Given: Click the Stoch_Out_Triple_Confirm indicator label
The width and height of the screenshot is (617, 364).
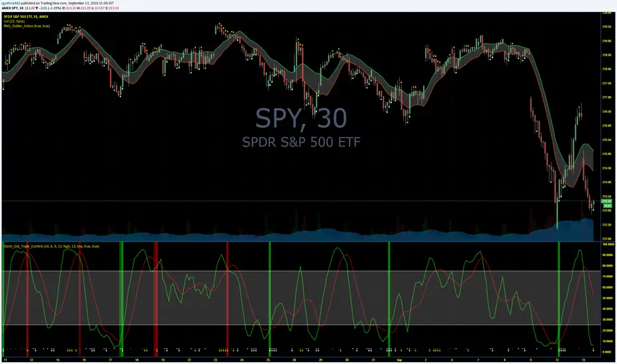Looking at the screenshot, I should (x=52, y=246).
